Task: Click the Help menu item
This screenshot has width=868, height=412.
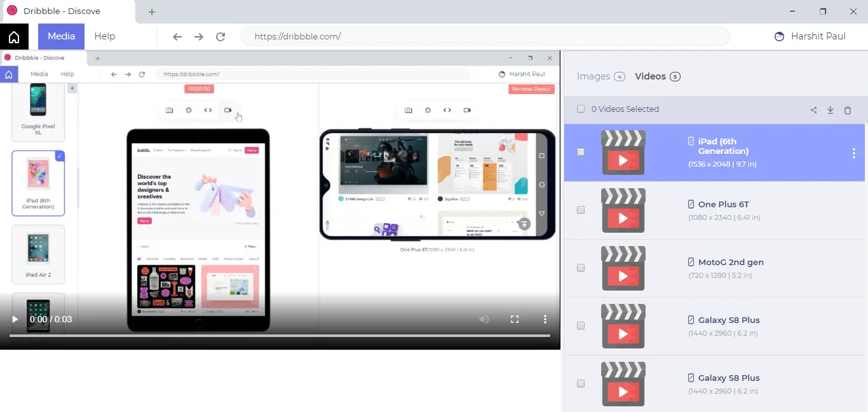Action: pos(105,36)
